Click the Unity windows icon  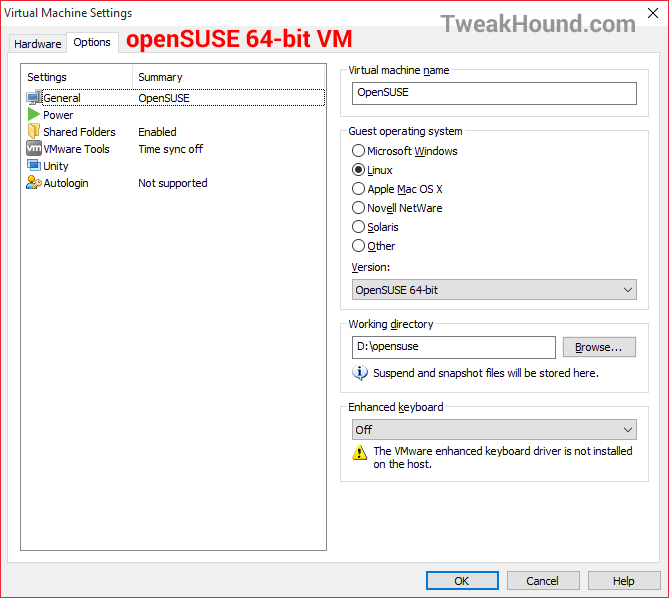coord(34,165)
